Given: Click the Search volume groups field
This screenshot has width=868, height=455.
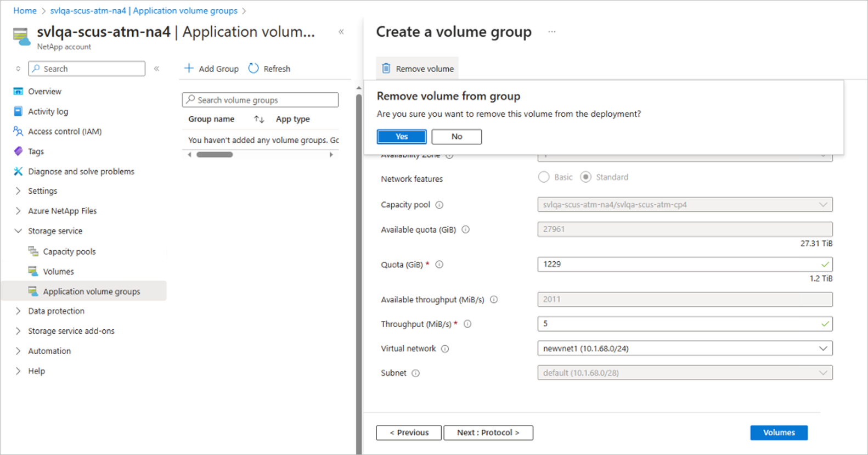Looking at the screenshot, I should [260, 100].
